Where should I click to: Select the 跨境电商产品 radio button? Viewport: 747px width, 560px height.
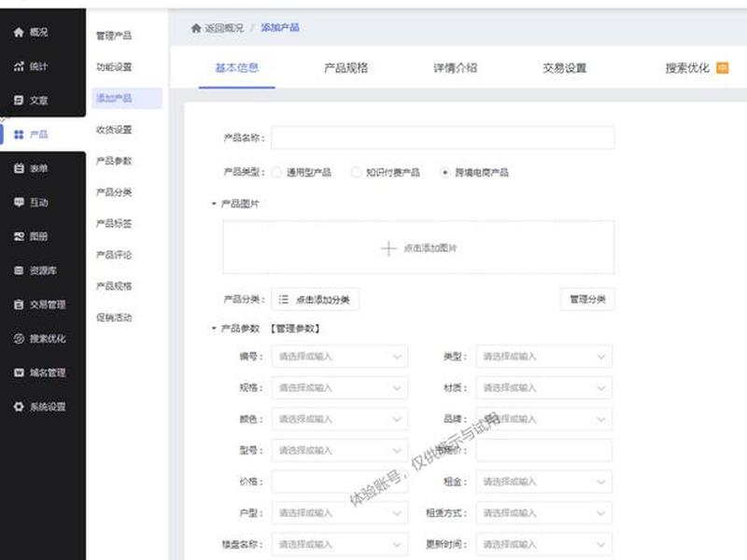(x=444, y=173)
